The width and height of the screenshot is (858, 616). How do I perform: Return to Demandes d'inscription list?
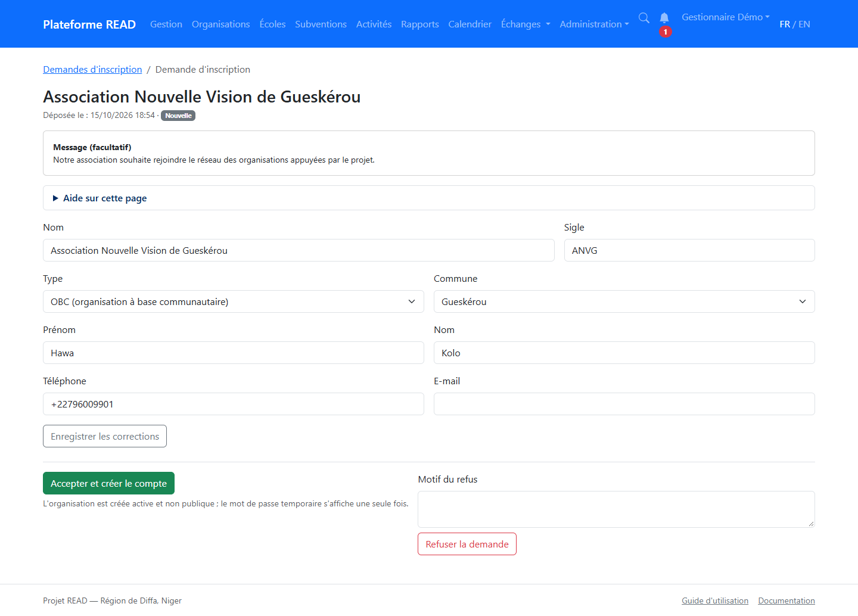(92, 70)
